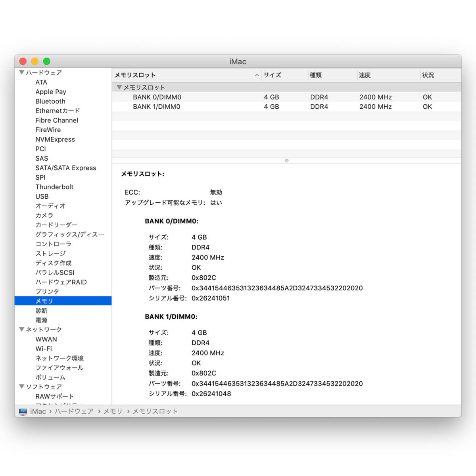Click the BANK 1 serial number 0x26241048
The image size is (476, 476).
pos(211,394)
